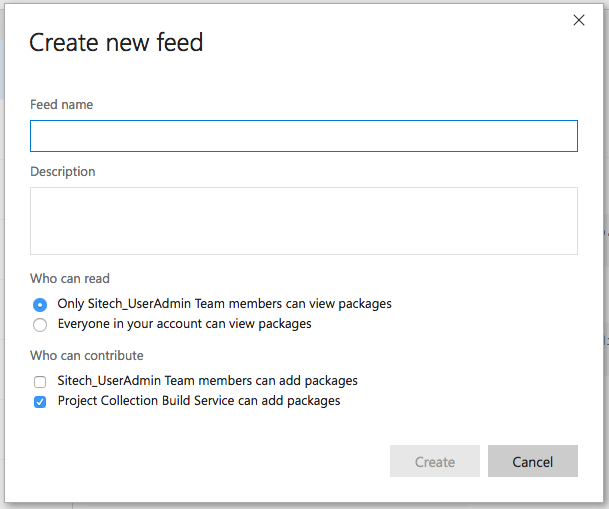The width and height of the screenshot is (609, 509).
Task: Cancel the new feed creation
Action: pos(532,461)
